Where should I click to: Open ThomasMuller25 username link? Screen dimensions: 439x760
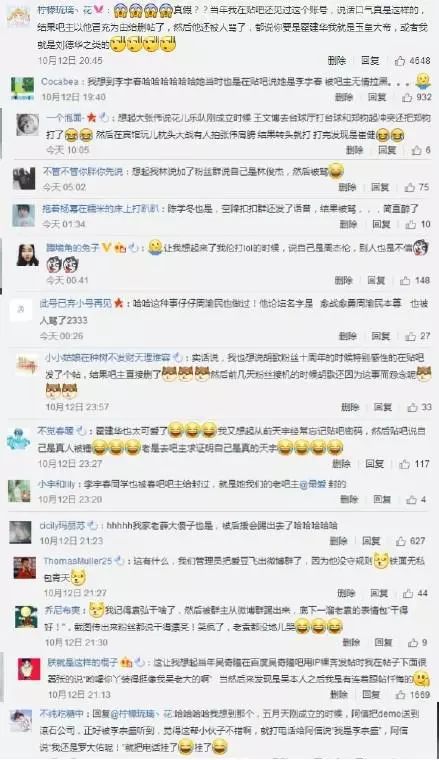point(78,561)
